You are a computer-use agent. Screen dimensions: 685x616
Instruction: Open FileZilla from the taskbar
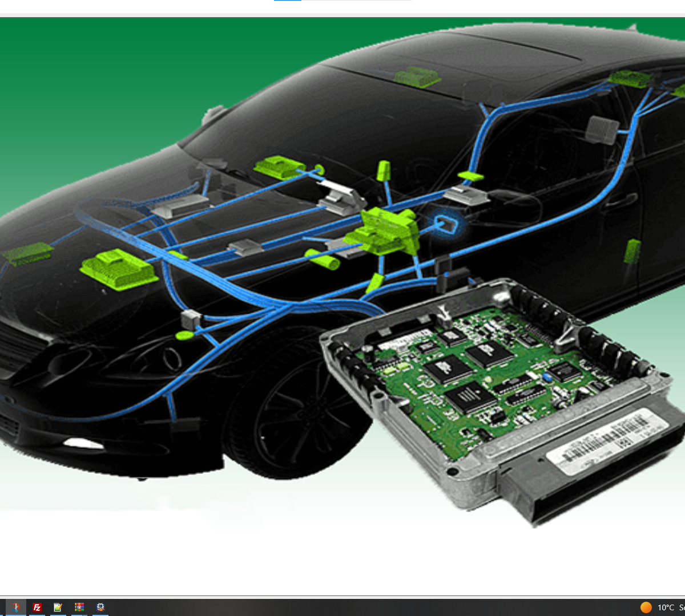37,607
